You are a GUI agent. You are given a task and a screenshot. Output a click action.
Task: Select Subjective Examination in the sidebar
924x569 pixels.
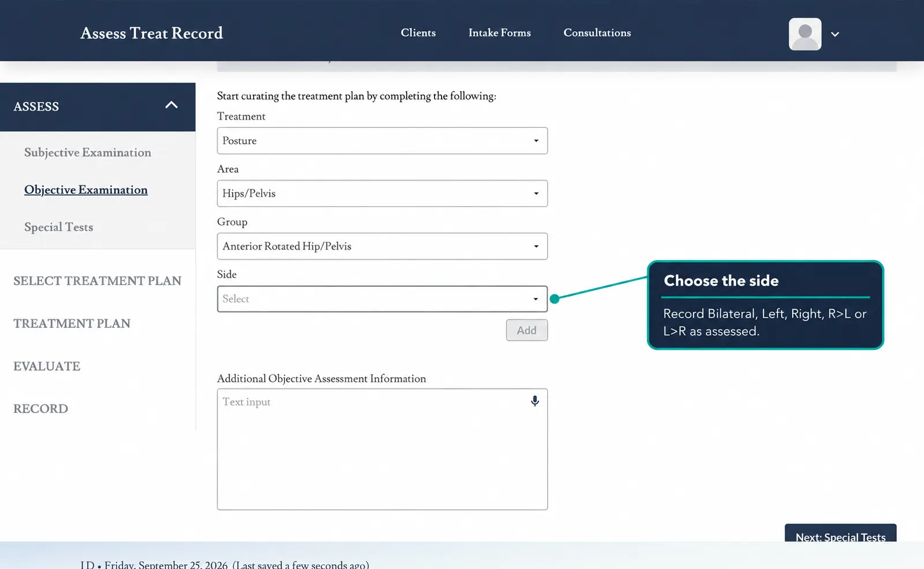click(88, 153)
